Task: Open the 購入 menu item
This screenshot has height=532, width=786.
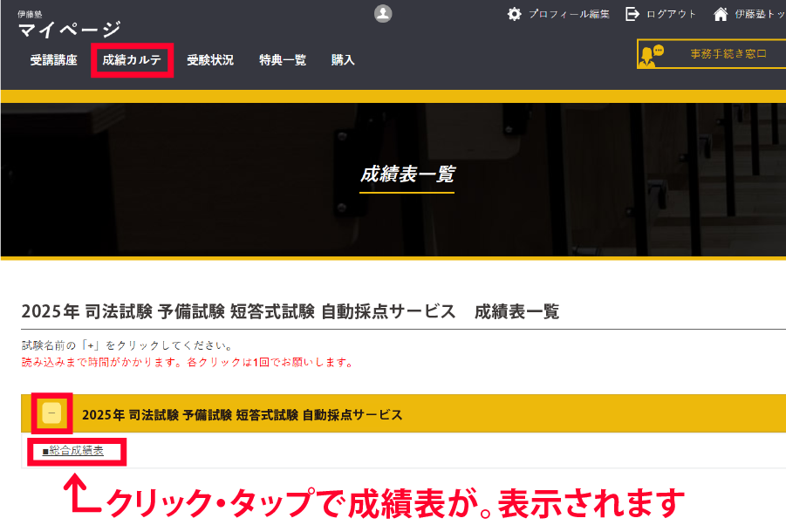Action: click(x=343, y=60)
